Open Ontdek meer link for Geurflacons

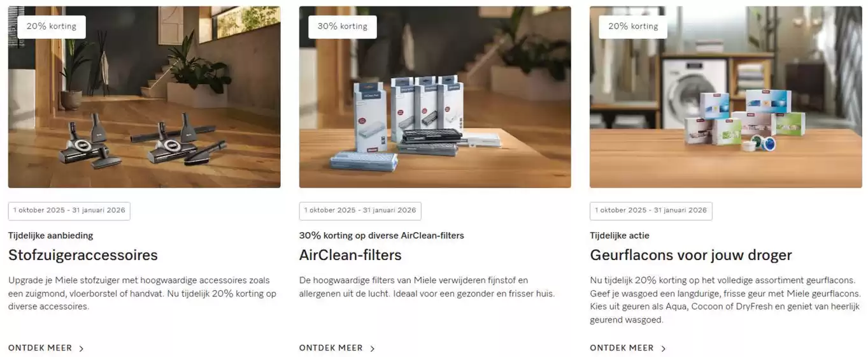tap(628, 348)
